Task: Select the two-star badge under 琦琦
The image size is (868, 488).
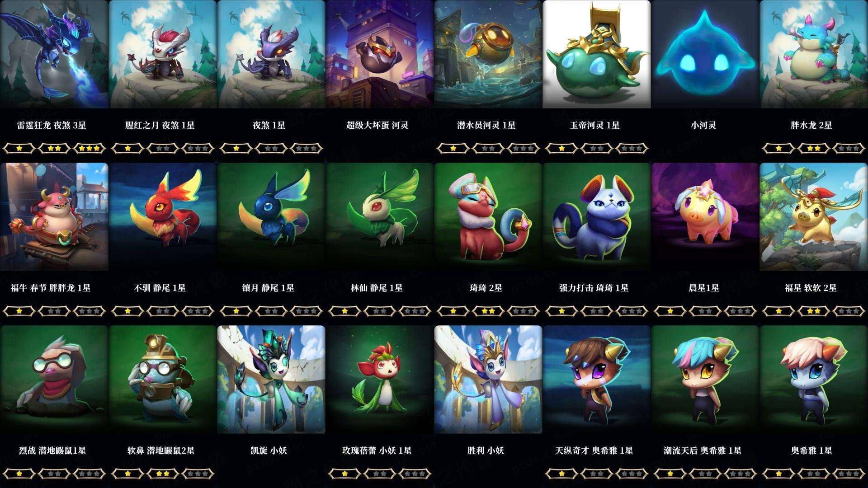Action: click(488, 311)
